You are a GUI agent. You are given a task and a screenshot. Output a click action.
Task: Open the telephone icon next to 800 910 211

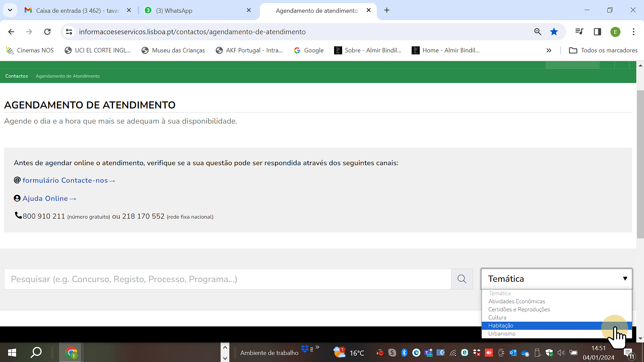(x=18, y=216)
